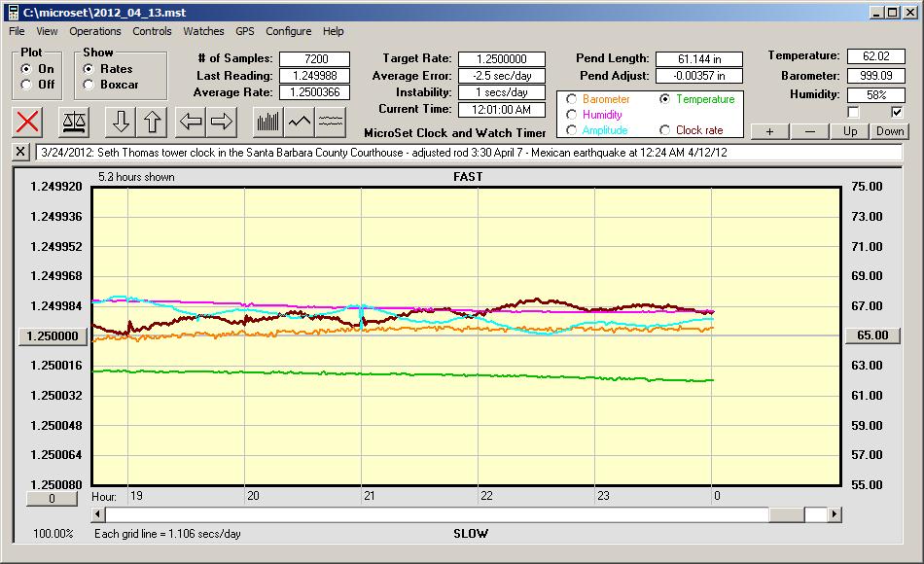This screenshot has height=564, width=924.
Task: Open the File menu
Action: coord(17,31)
